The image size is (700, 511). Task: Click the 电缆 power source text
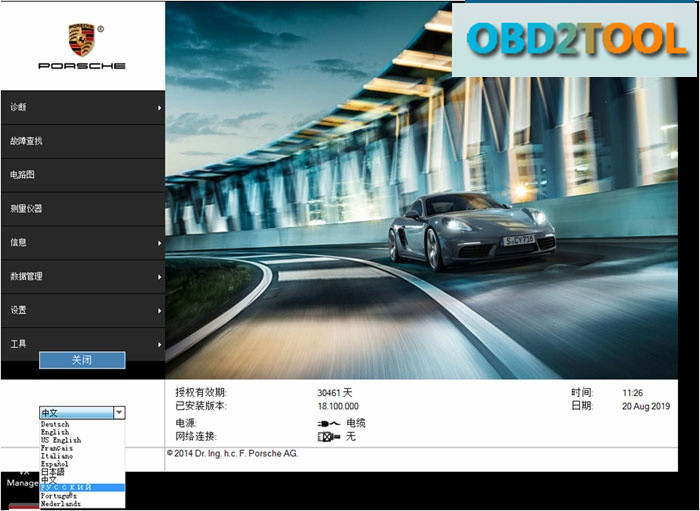click(x=356, y=423)
